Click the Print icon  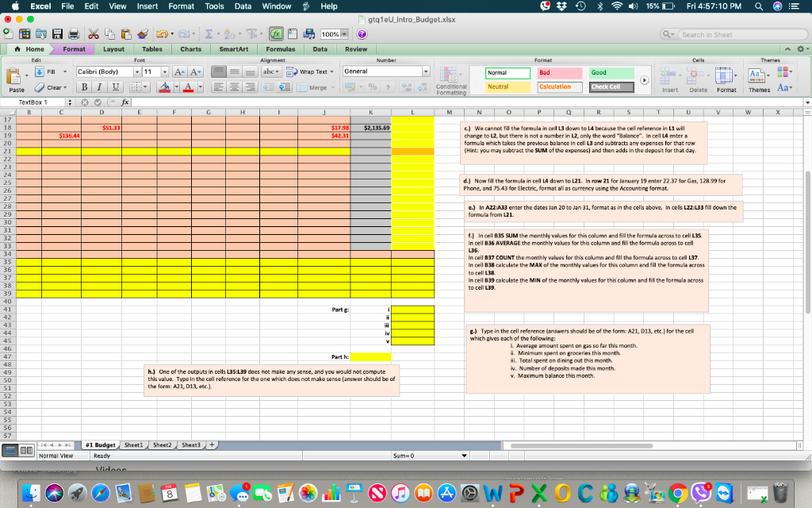pyautogui.click(x=74, y=35)
